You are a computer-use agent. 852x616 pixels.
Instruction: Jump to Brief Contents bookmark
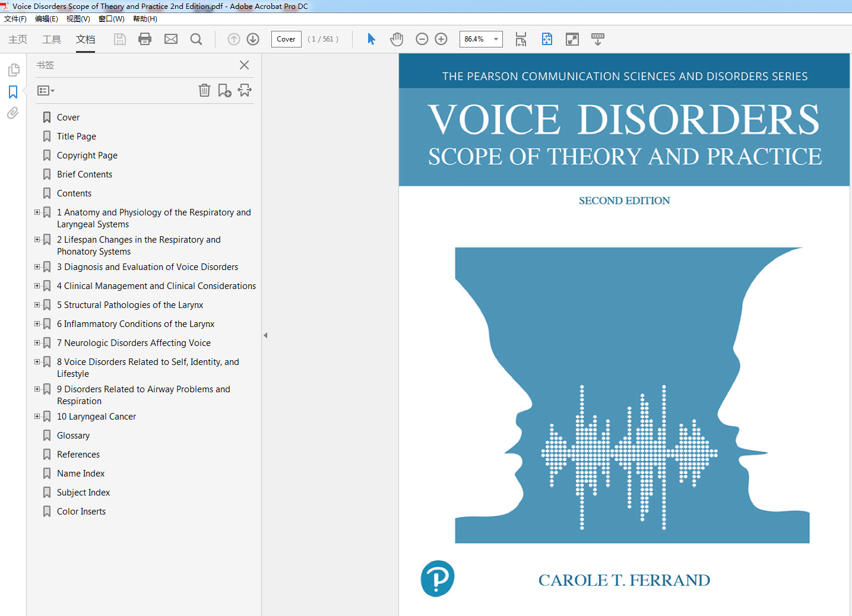tap(85, 174)
